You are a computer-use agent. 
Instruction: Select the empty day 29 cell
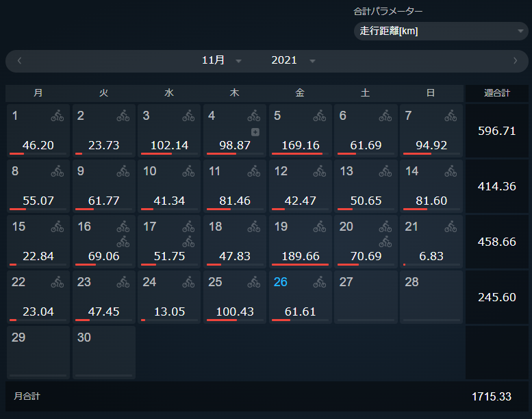tap(38, 353)
